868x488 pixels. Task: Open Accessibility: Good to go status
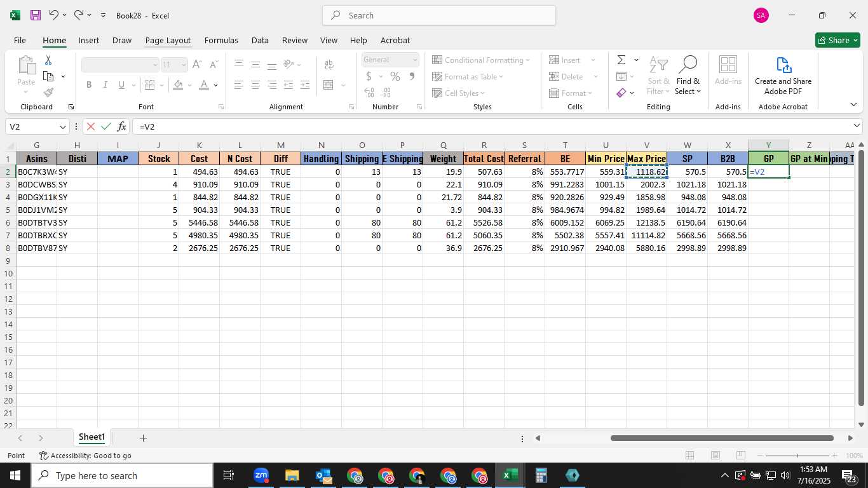[85, 456]
